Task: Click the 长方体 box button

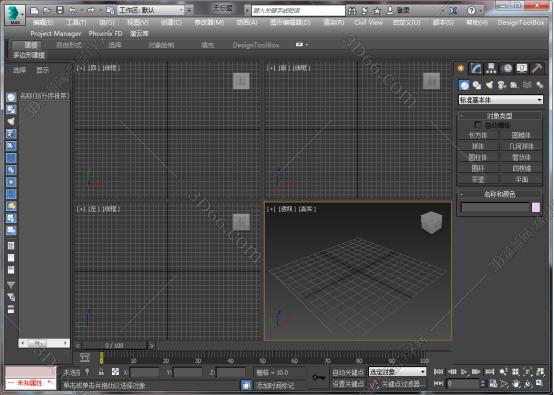Action: pos(478,135)
